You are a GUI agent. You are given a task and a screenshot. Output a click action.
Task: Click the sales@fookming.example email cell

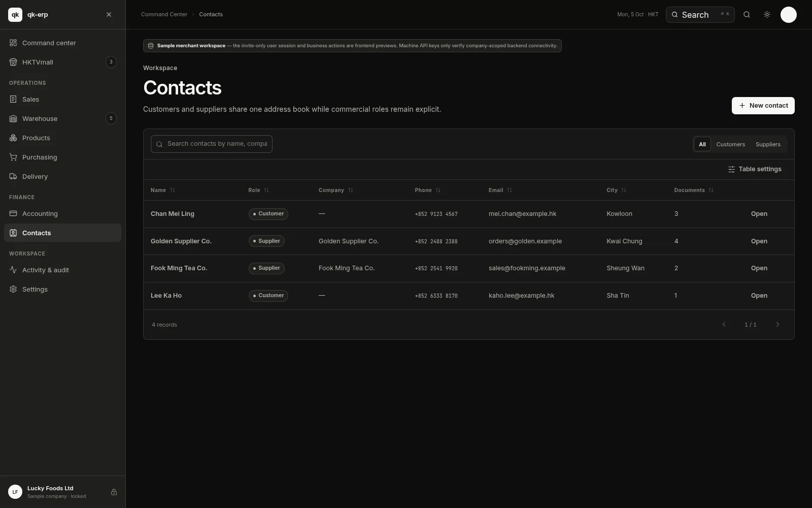tap(527, 268)
